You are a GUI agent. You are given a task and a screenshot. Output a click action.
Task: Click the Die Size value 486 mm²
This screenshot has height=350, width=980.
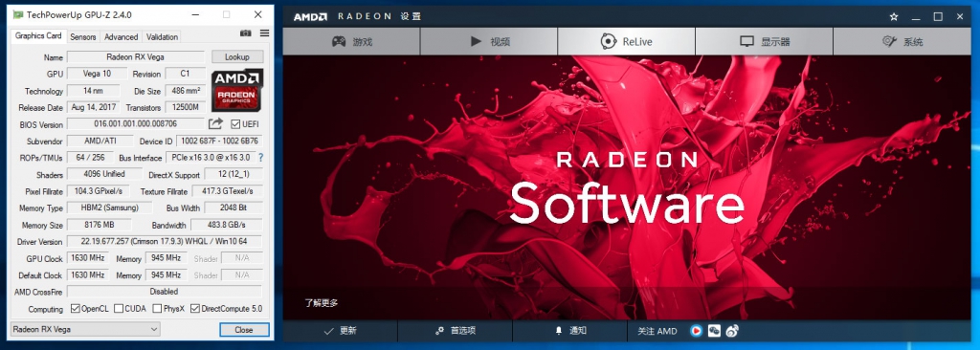(x=185, y=90)
